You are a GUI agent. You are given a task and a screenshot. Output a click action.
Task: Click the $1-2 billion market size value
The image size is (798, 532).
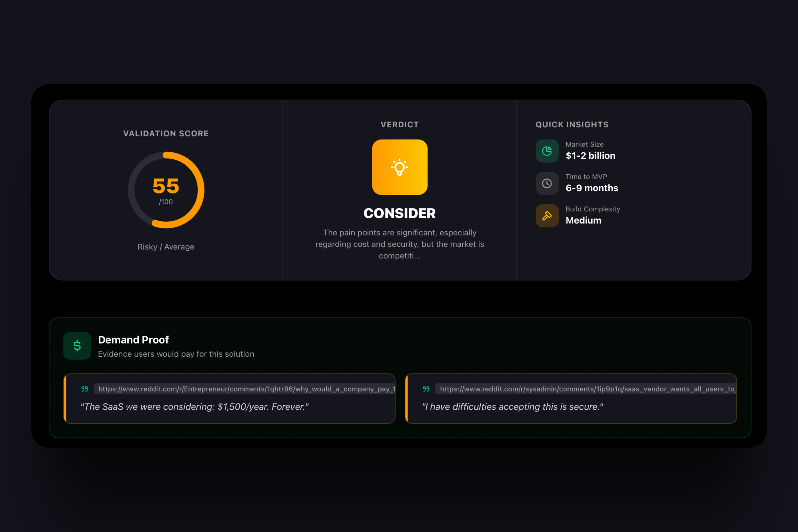(590, 156)
